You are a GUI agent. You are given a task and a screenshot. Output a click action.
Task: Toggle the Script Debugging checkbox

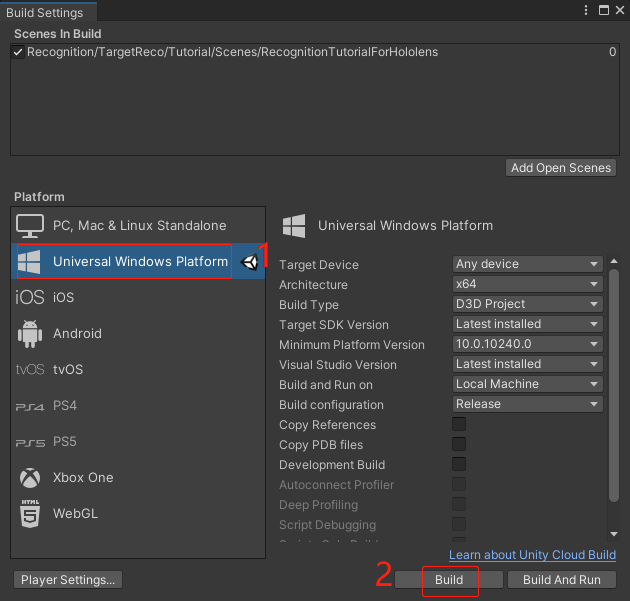click(x=459, y=524)
